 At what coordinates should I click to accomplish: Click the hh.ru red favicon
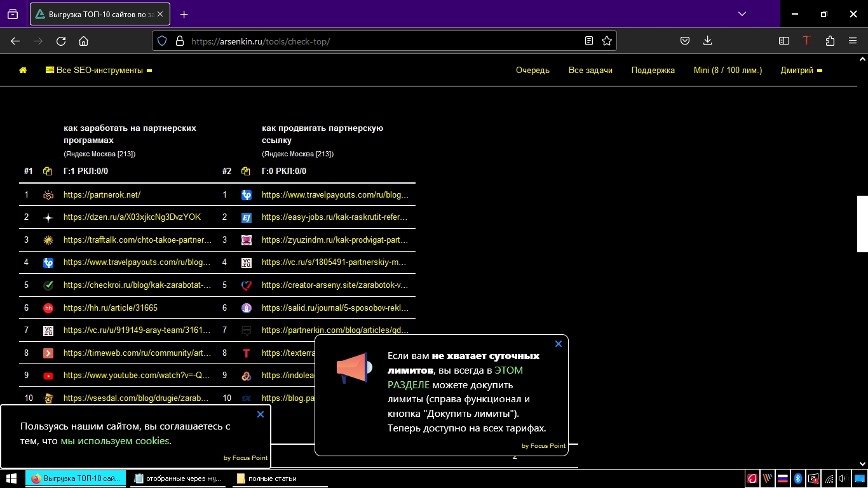pos(48,308)
